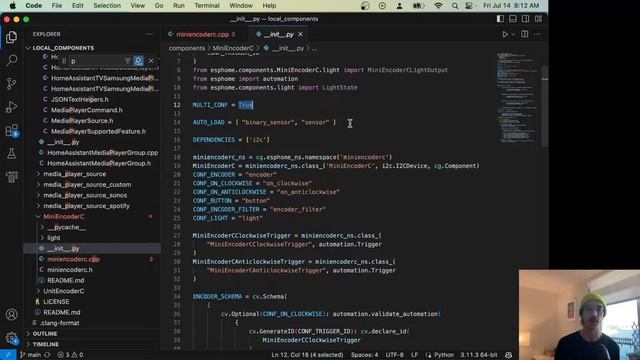Open editor More Actions menu
The height and width of the screenshot is (360, 640).
tap(537, 35)
